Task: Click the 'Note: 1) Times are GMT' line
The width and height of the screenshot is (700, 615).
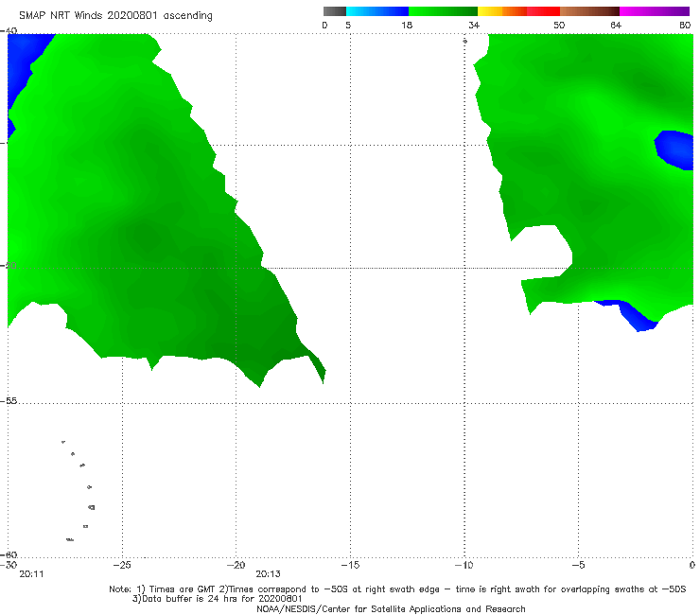Action: [397, 589]
